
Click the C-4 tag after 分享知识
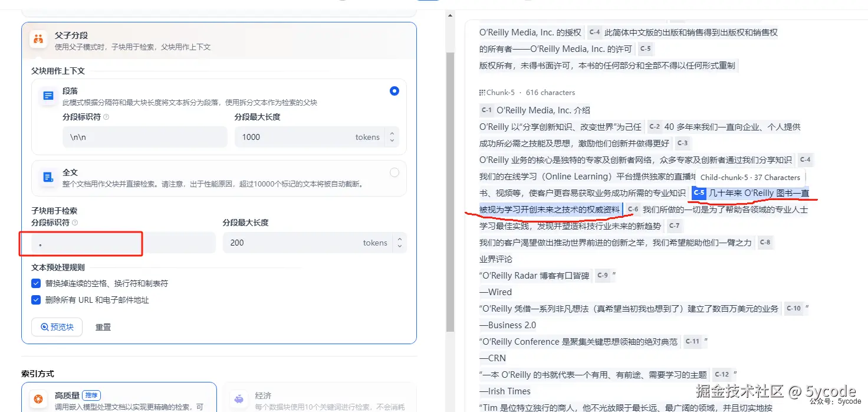pos(805,160)
